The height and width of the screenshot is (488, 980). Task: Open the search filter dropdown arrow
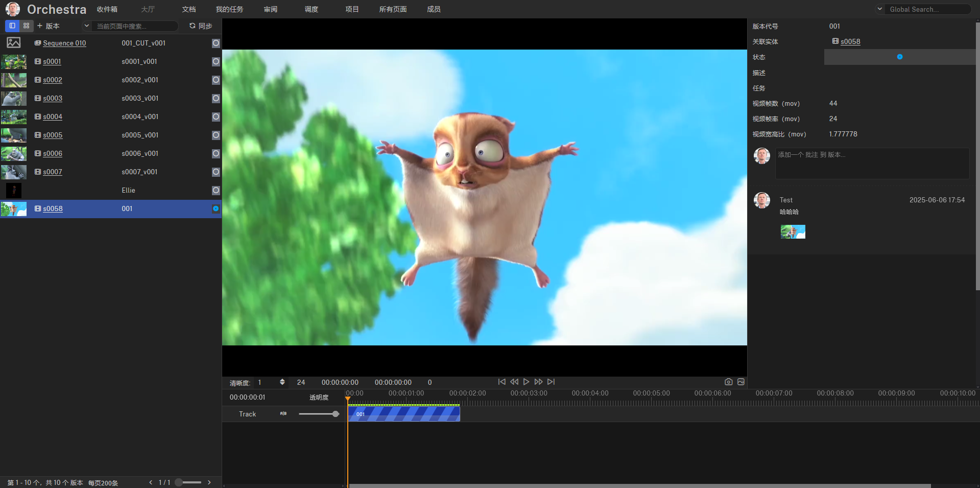click(86, 26)
